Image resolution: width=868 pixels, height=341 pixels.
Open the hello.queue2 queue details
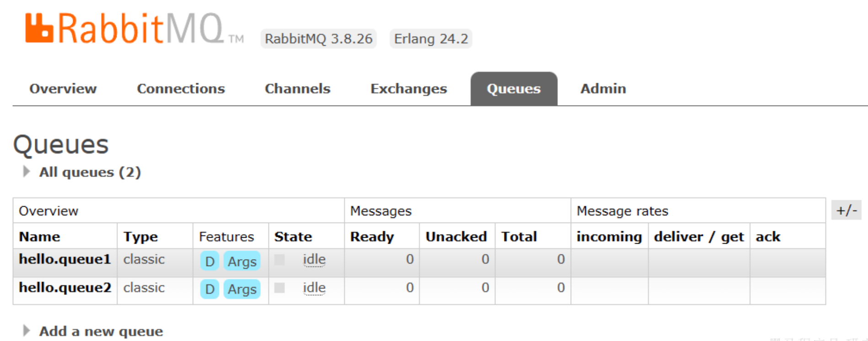[x=65, y=288]
